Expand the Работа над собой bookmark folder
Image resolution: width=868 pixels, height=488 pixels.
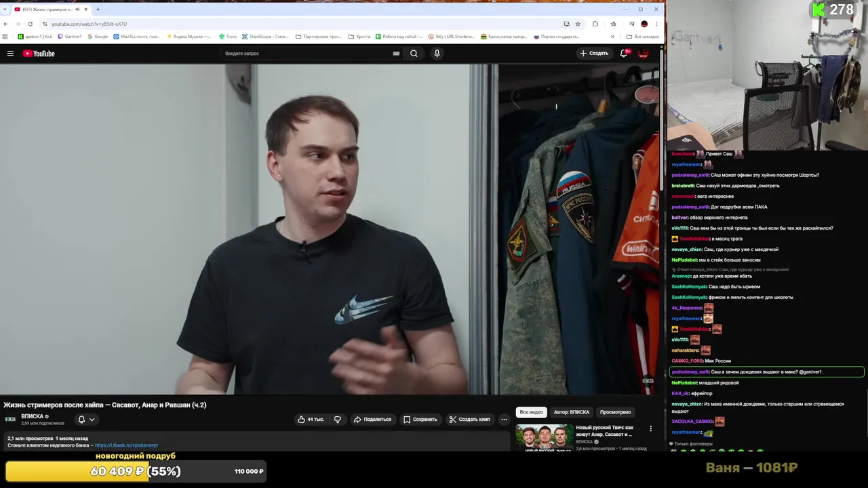point(399,37)
